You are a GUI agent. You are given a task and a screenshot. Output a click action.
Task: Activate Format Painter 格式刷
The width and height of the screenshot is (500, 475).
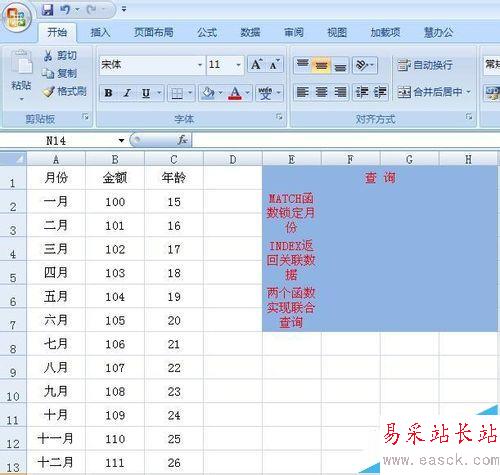point(65,91)
